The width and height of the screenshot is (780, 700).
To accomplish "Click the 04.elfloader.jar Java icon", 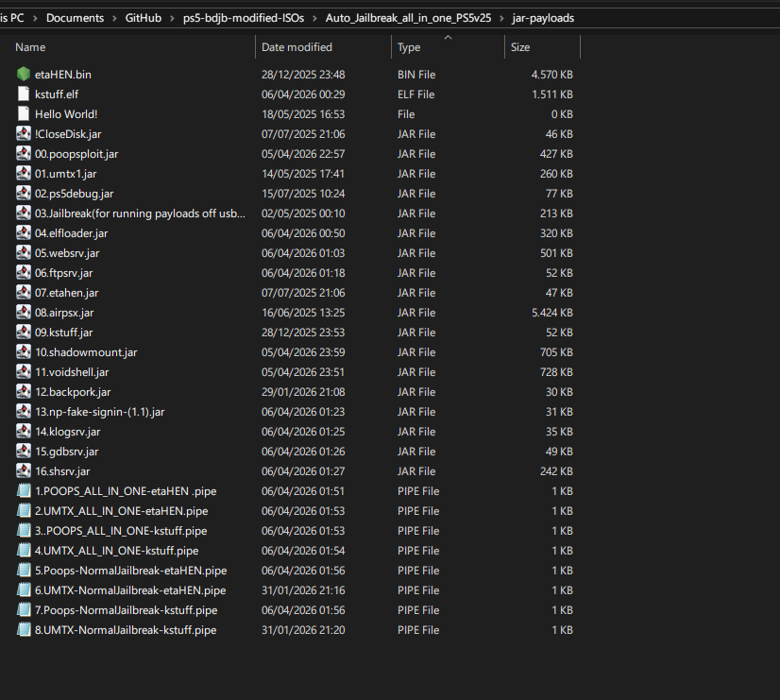I will point(24,233).
